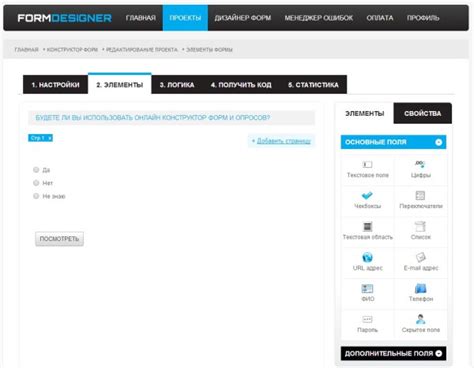Add the URL адрес globe icon
Screen dimensions: 474x368
click(367, 257)
